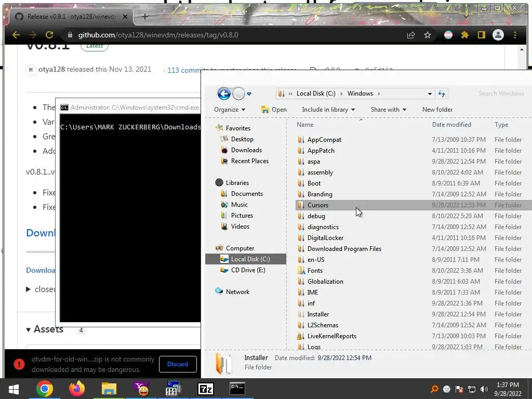Viewport: 532px width, 399px height.
Task: Select Desktop under Favorites
Action: coord(242,139)
